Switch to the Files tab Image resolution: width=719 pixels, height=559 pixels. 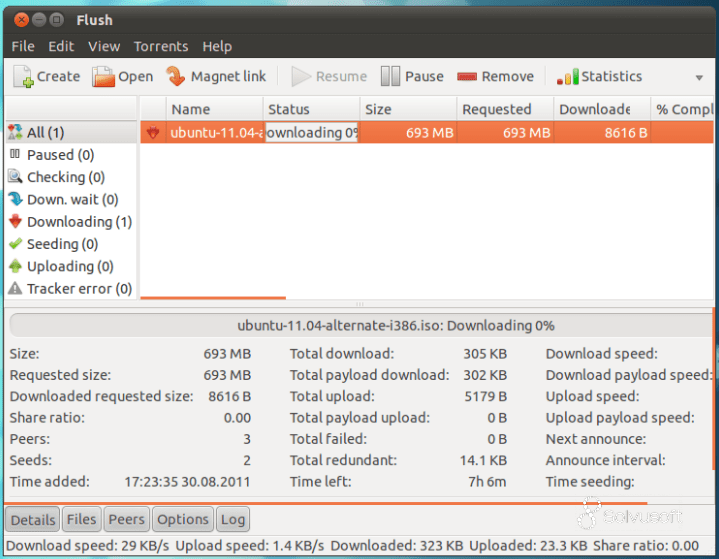click(x=81, y=519)
